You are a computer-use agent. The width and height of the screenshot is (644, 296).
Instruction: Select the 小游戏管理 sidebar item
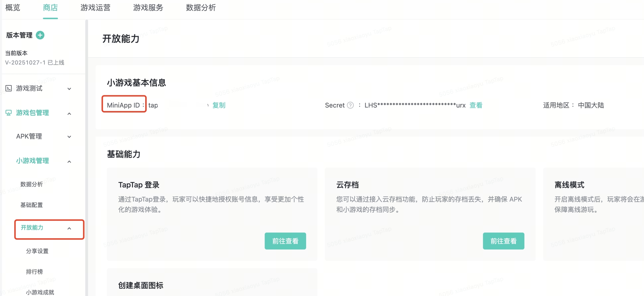click(33, 161)
